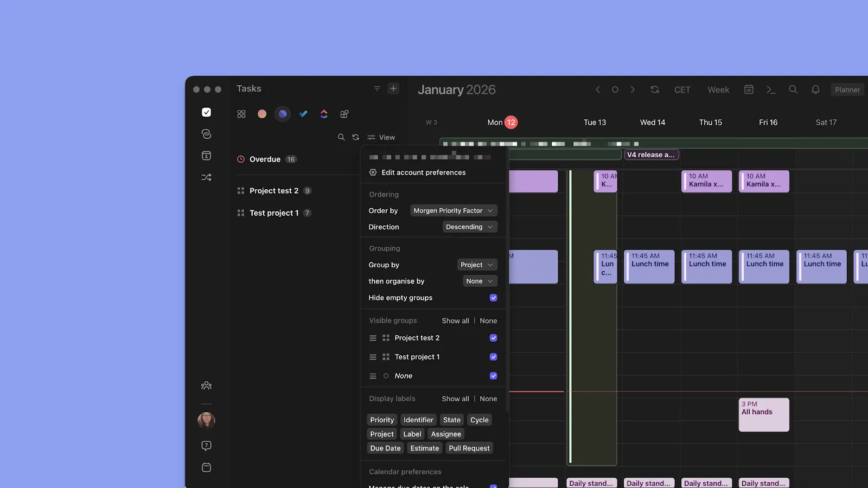Uncheck Project test 2 visible group
This screenshot has height=488, width=868.
click(x=493, y=338)
